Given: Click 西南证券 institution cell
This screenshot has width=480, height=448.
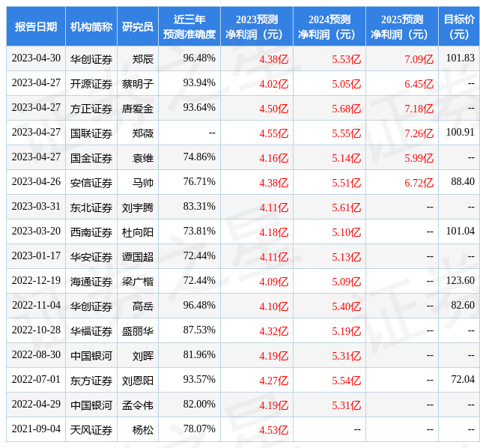Looking at the screenshot, I should (91, 232).
